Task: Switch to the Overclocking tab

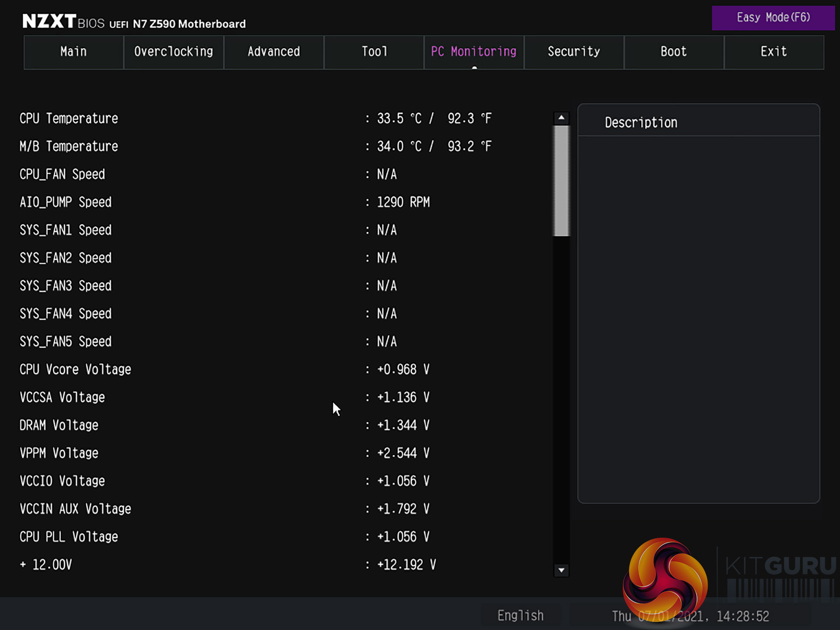Action: click(x=174, y=52)
